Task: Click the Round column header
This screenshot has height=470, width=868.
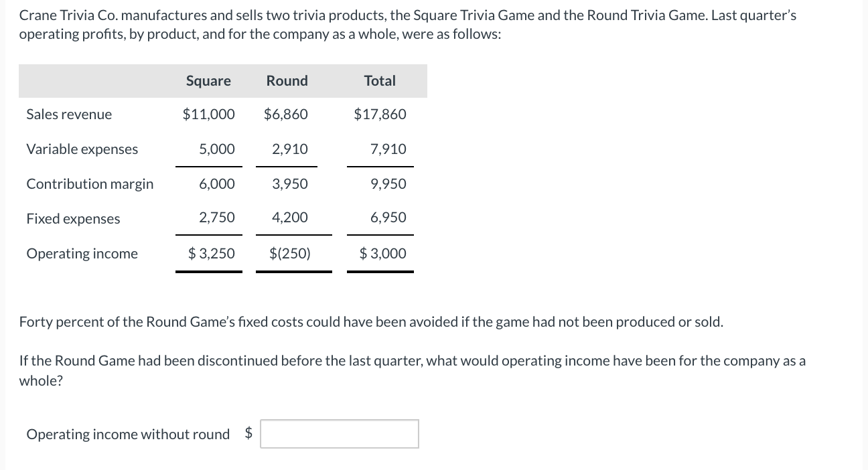Action: click(287, 81)
